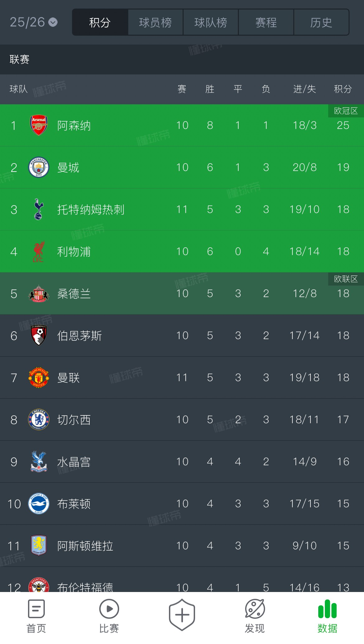Tap the Crystal Palace crest
Screen dimensions: 364x644
[39, 462]
